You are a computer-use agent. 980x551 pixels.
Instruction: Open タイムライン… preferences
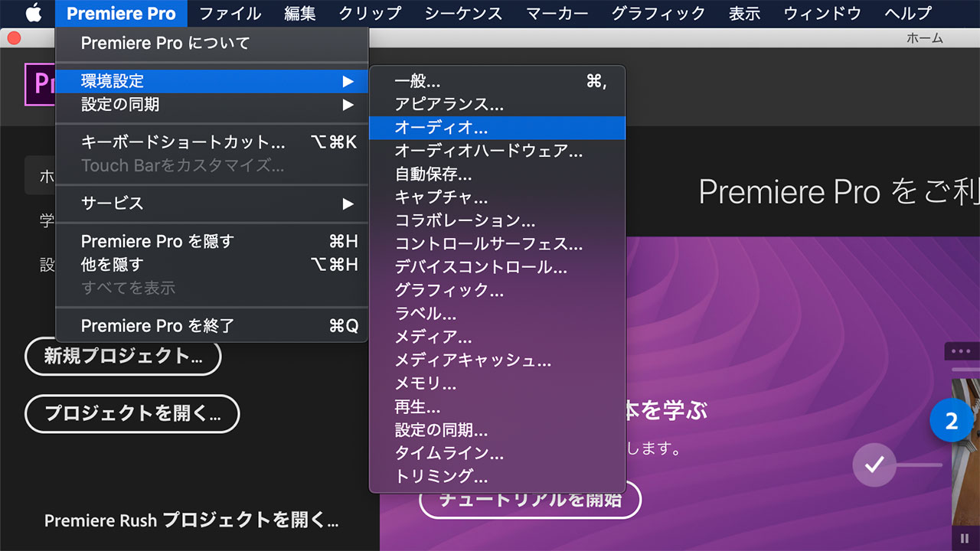click(497, 453)
